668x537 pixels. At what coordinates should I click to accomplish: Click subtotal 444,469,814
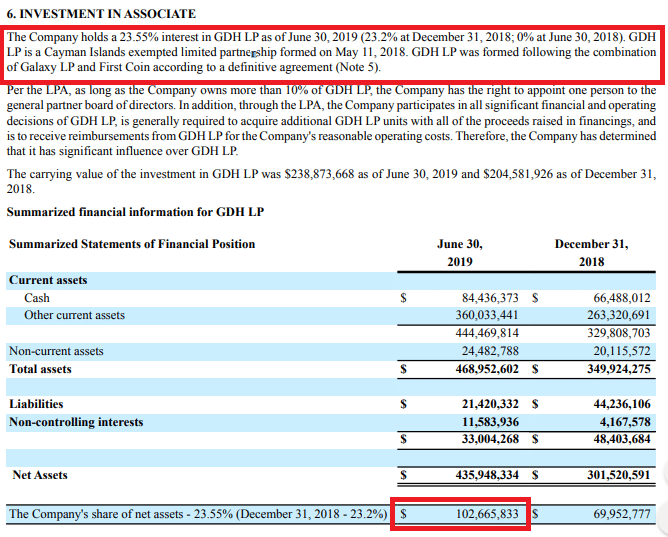(x=487, y=333)
